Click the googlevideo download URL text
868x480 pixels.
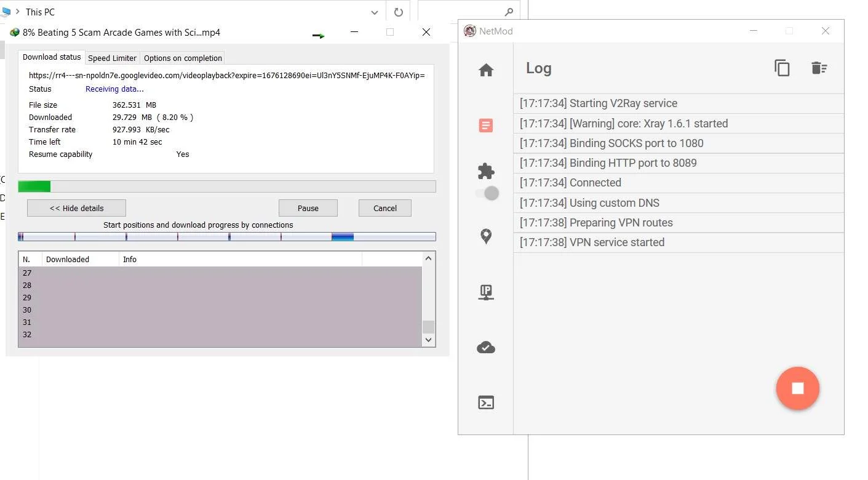[227, 75]
